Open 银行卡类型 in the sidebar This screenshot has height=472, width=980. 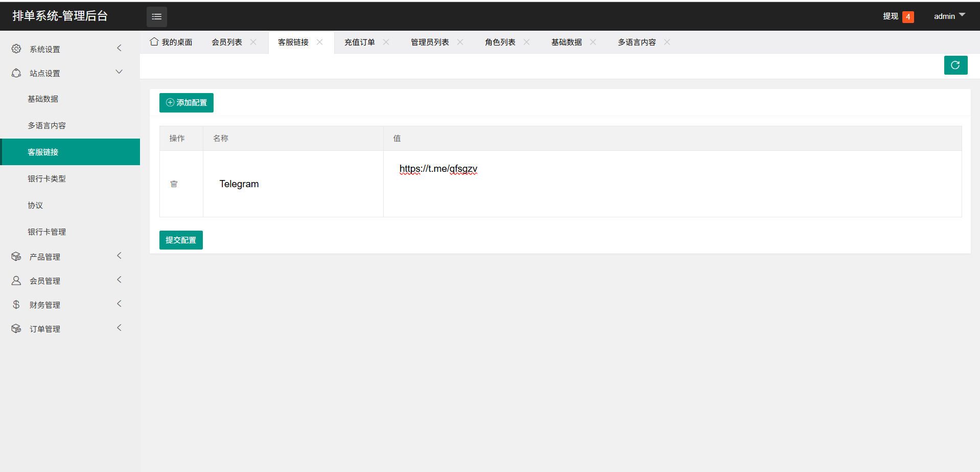pos(70,178)
